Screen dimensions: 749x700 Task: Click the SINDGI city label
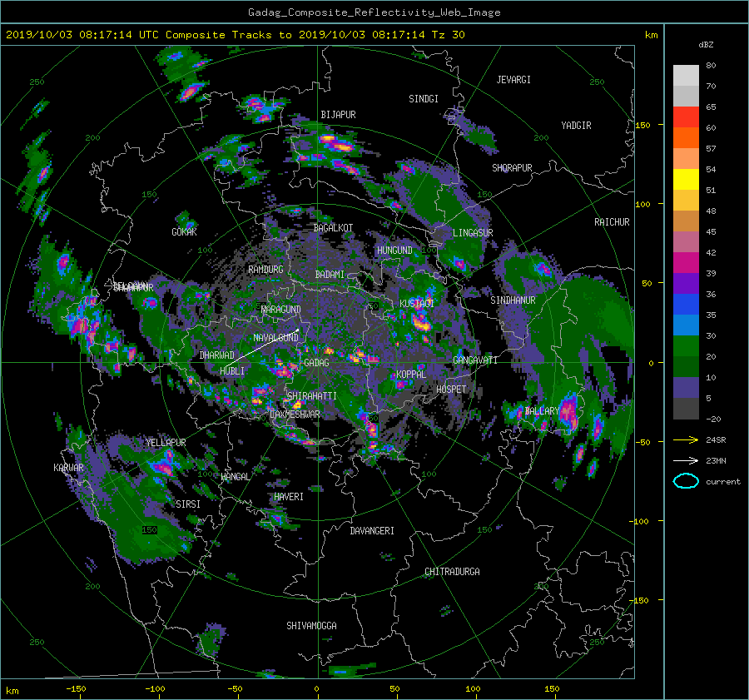pyautogui.click(x=424, y=99)
